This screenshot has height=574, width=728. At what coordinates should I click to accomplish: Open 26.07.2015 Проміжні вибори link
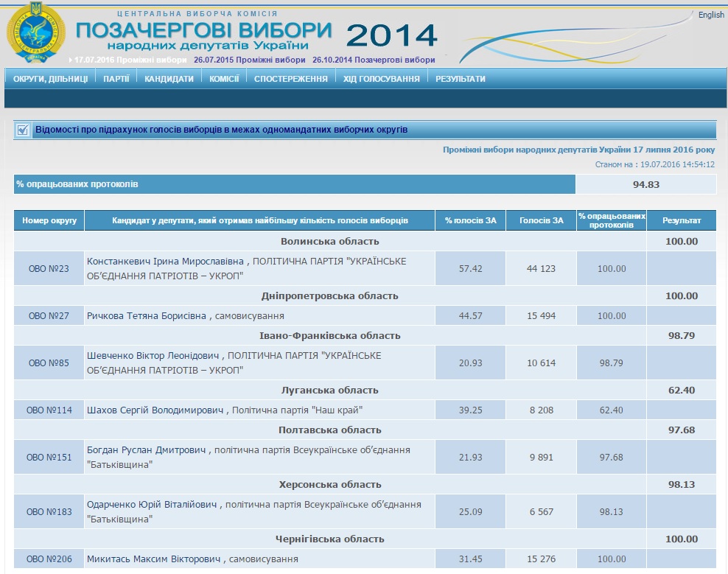[x=249, y=60]
